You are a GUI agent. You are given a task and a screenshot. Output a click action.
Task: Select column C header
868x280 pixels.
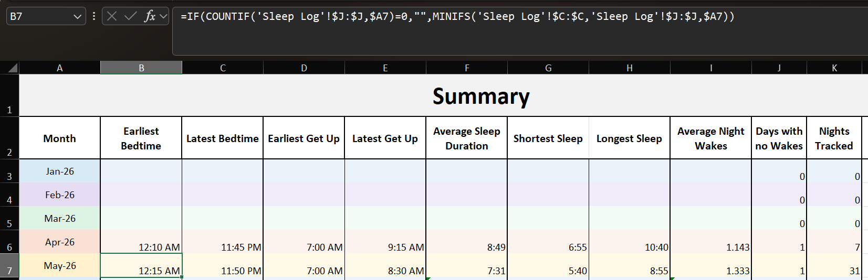tap(223, 68)
